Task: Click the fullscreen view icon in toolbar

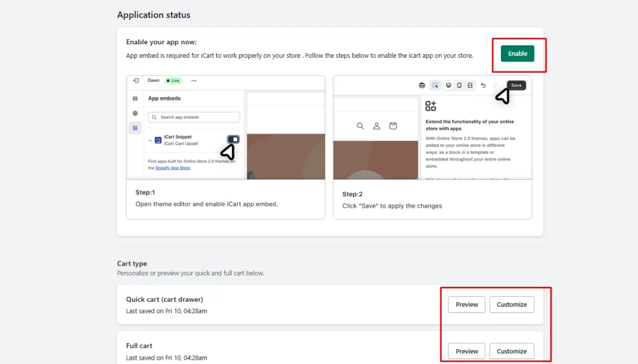Action: point(470,85)
